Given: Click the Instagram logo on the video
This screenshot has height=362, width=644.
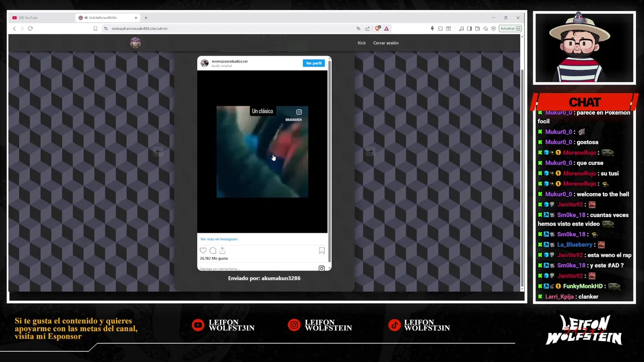Looking at the screenshot, I should (x=299, y=112).
